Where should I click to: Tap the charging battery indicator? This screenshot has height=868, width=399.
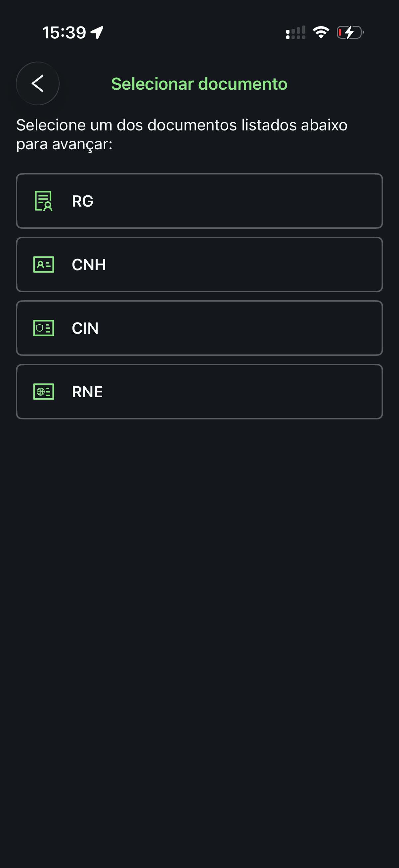350,32
